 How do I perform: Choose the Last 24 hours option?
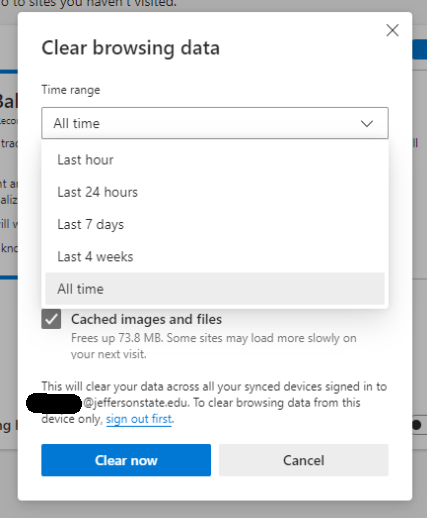215,192
